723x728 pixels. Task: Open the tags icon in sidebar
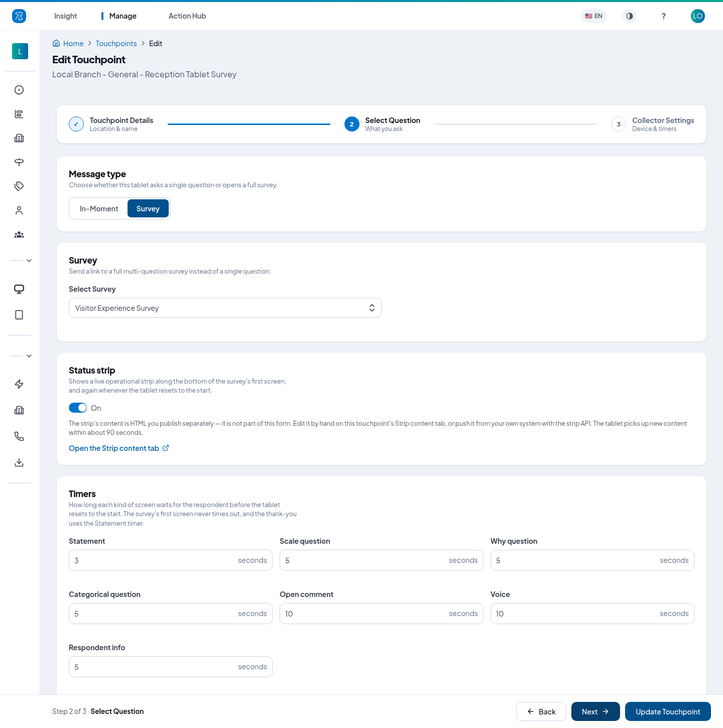click(19, 186)
